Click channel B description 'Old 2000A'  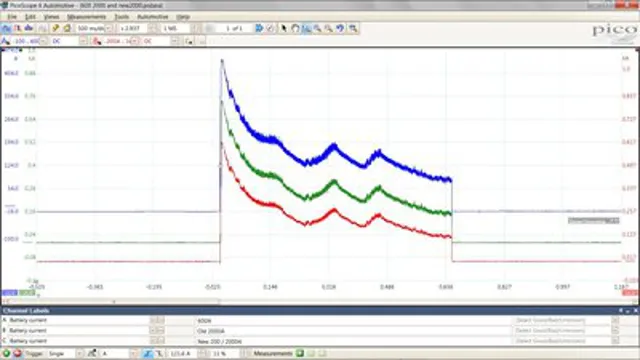pyautogui.click(x=211, y=331)
